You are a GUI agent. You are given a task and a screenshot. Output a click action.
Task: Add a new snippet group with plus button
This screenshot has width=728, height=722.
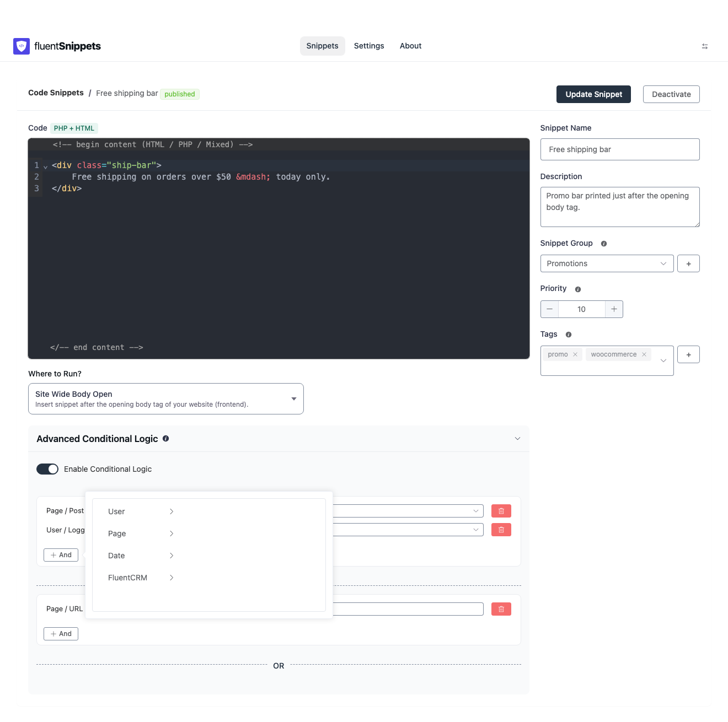(688, 263)
